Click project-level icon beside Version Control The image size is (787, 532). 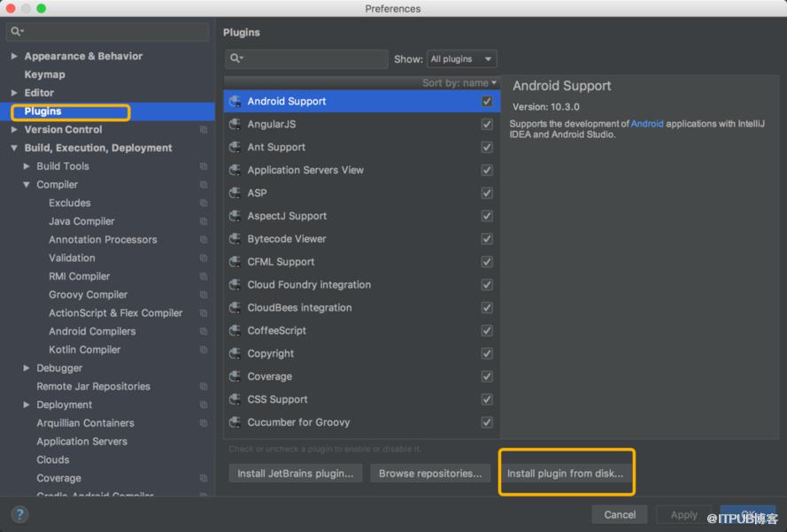(x=204, y=129)
